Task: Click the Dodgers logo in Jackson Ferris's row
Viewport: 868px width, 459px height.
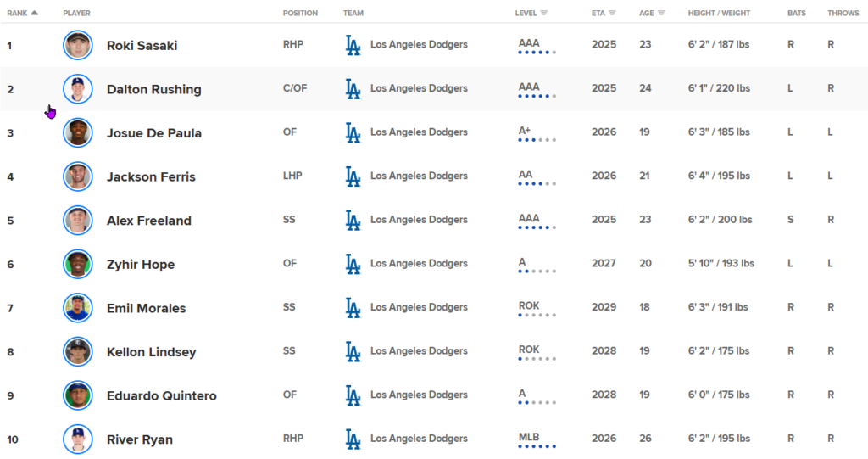Action: click(353, 176)
